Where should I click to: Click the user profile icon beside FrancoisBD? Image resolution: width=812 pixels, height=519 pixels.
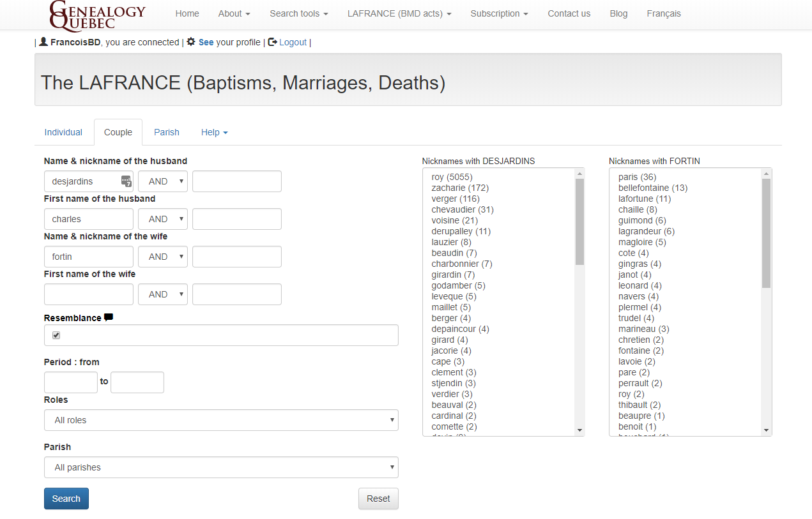(43, 41)
